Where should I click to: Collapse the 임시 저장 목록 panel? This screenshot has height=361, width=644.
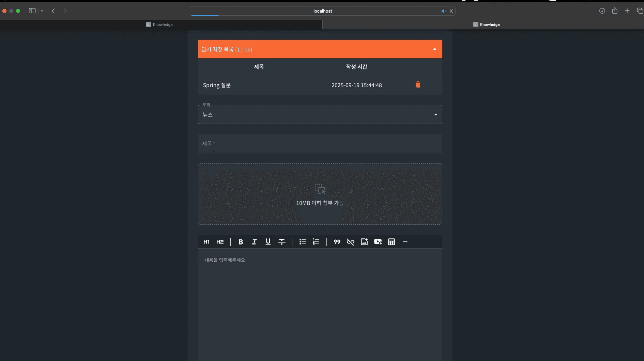coord(435,49)
